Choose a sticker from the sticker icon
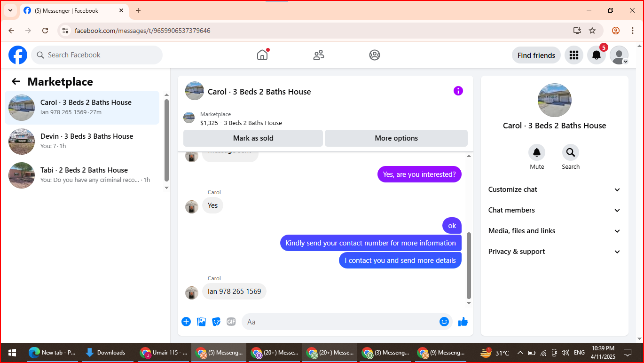This screenshot has width=644, height=363. pos(216,322)
